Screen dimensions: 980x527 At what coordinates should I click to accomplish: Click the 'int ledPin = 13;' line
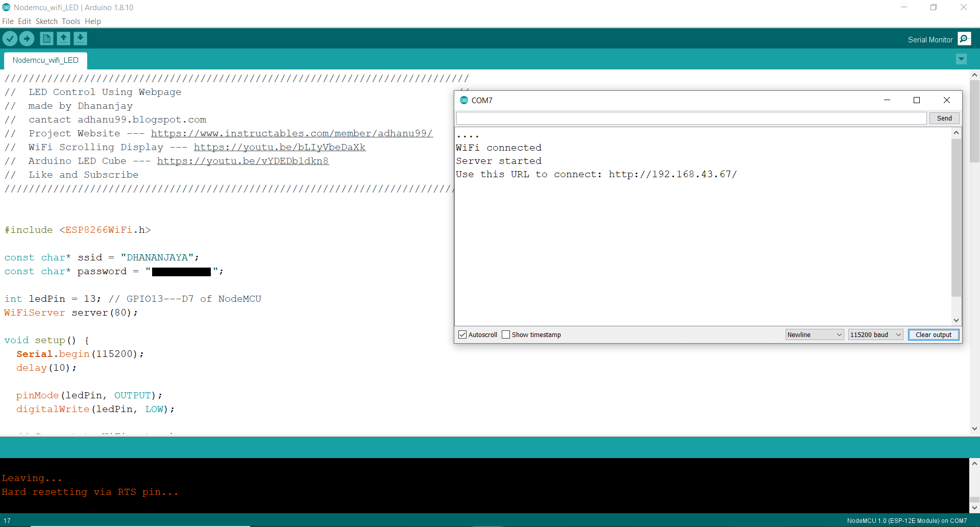53,299
